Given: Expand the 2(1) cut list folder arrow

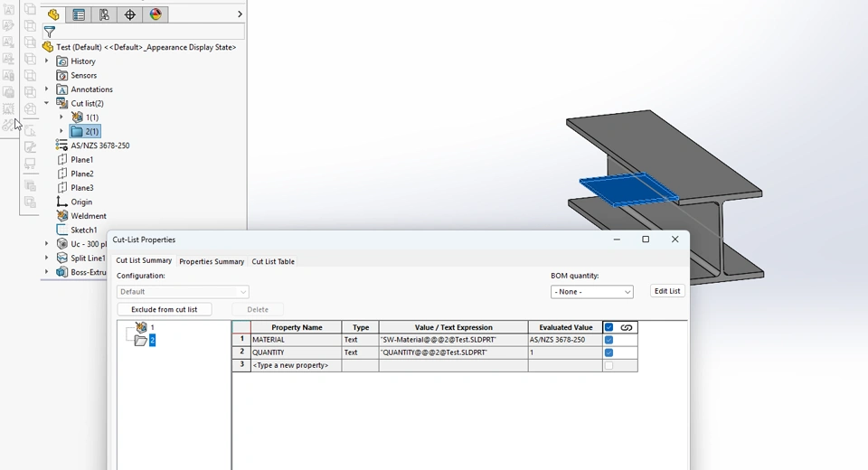Looking at the screenshot, I should click(x=61, y=131).
